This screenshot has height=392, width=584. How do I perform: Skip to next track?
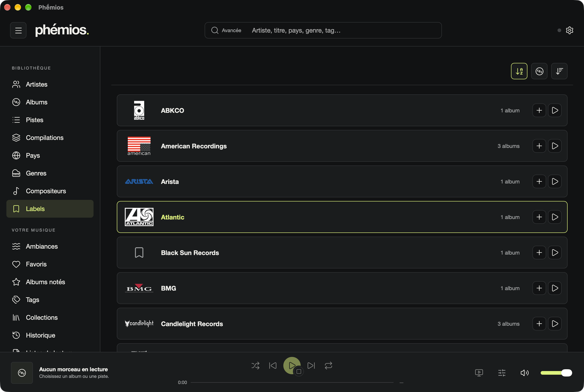[x=311, y=366]
